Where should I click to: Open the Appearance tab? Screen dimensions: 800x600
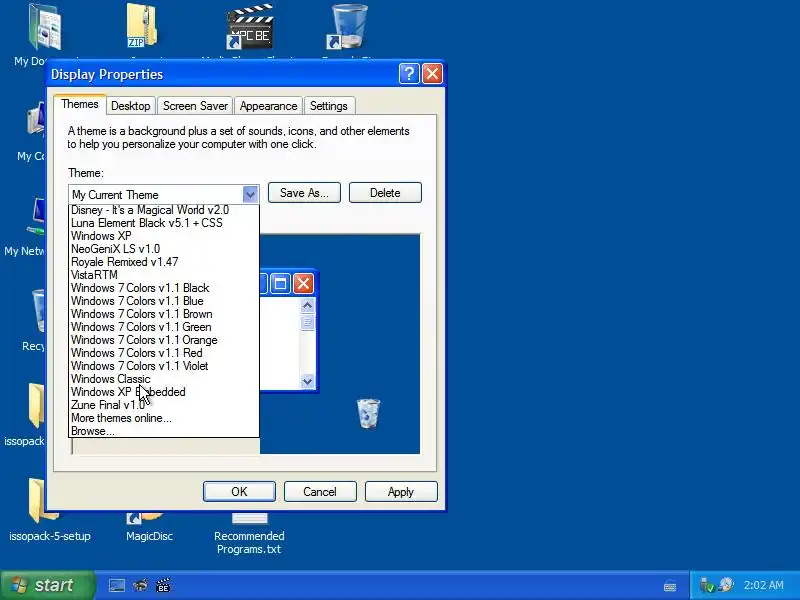click(268, 106)
